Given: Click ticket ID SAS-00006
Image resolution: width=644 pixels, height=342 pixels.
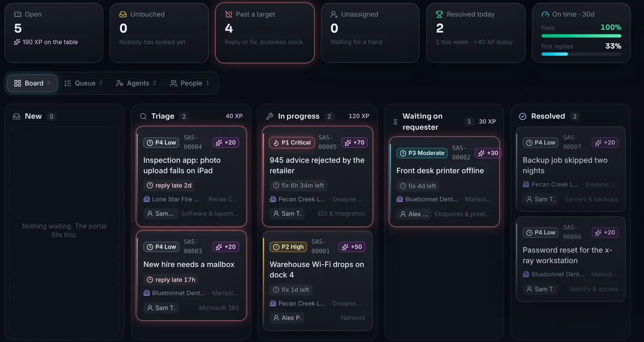Looking at the screenshot, I should click(x=572, y=232).
